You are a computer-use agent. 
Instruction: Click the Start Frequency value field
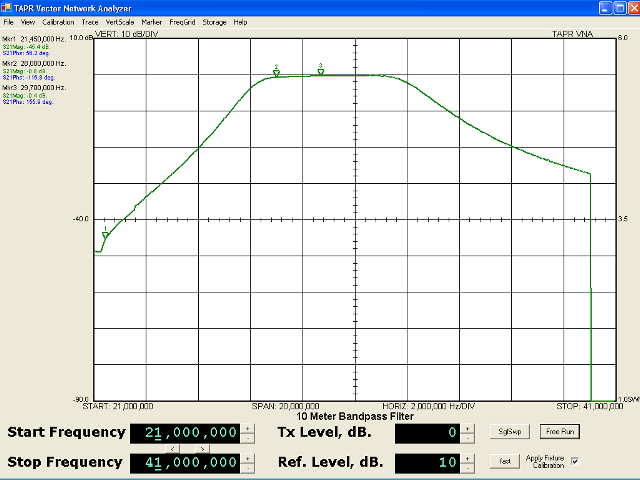click(184, 433)
